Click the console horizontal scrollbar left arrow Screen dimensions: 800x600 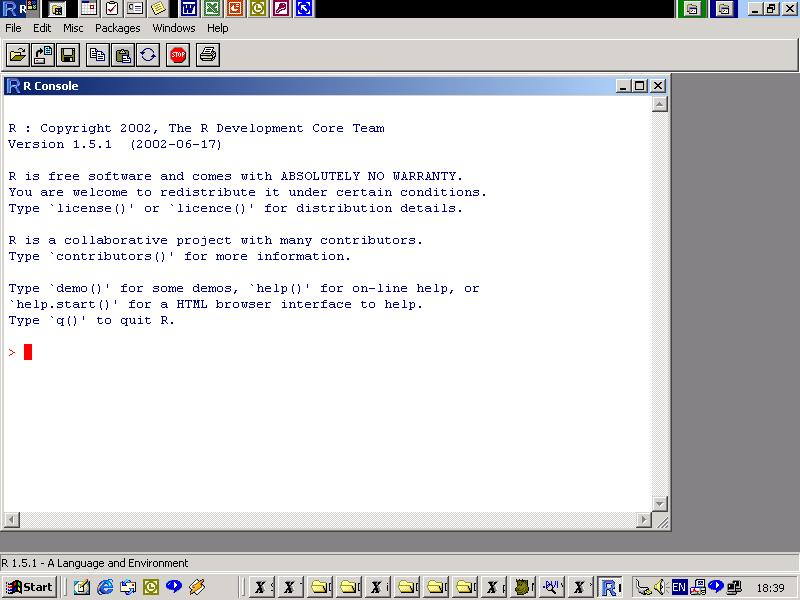click(11, 520)
